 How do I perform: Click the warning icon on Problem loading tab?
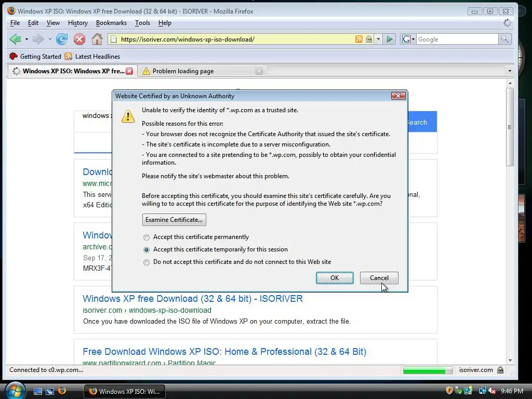[x=146, y=71]
